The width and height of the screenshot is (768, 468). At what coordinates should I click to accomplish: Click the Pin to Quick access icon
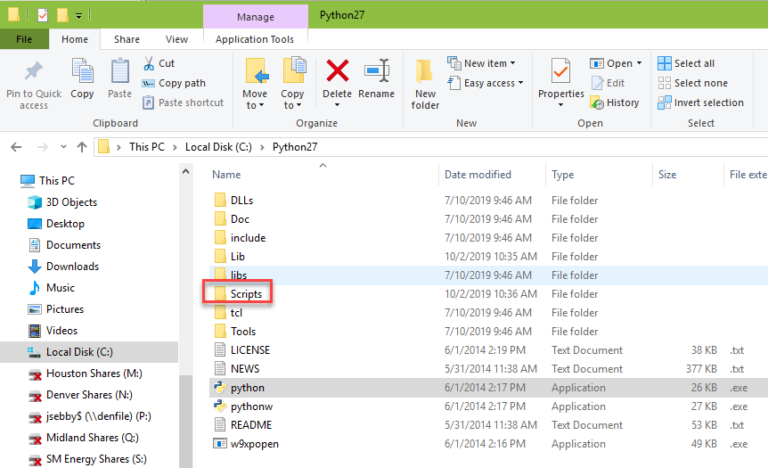click(33, 72)
